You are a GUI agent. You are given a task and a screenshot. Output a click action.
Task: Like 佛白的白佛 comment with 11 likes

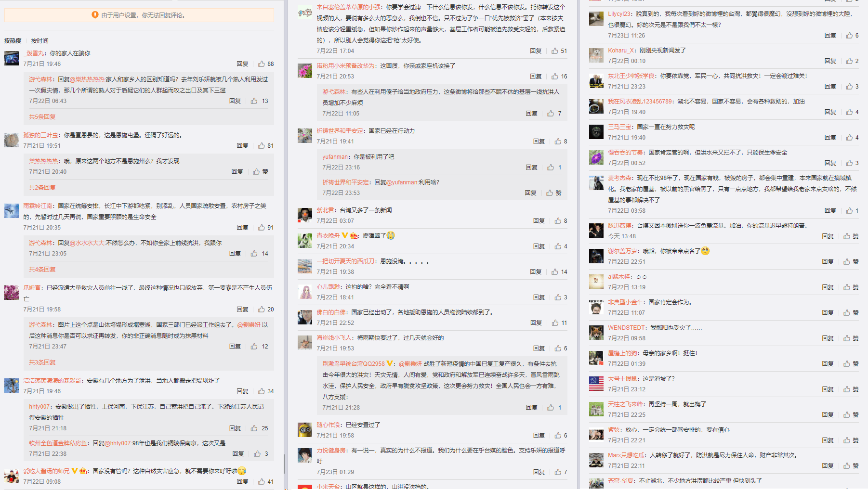pos(555,322)
